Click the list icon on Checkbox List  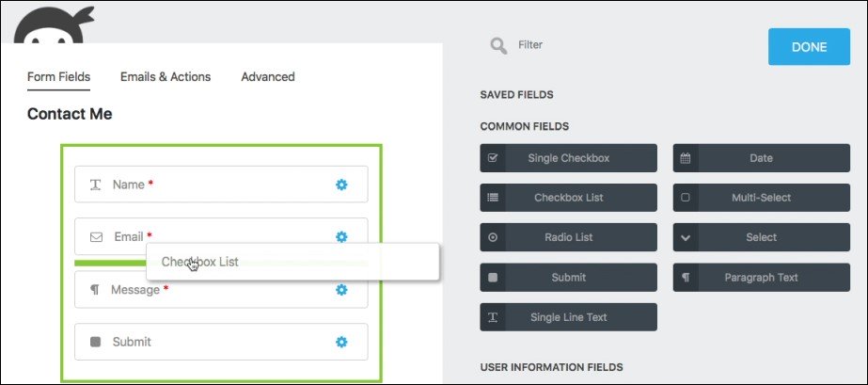pyautogui.click(x=493, y=198)
